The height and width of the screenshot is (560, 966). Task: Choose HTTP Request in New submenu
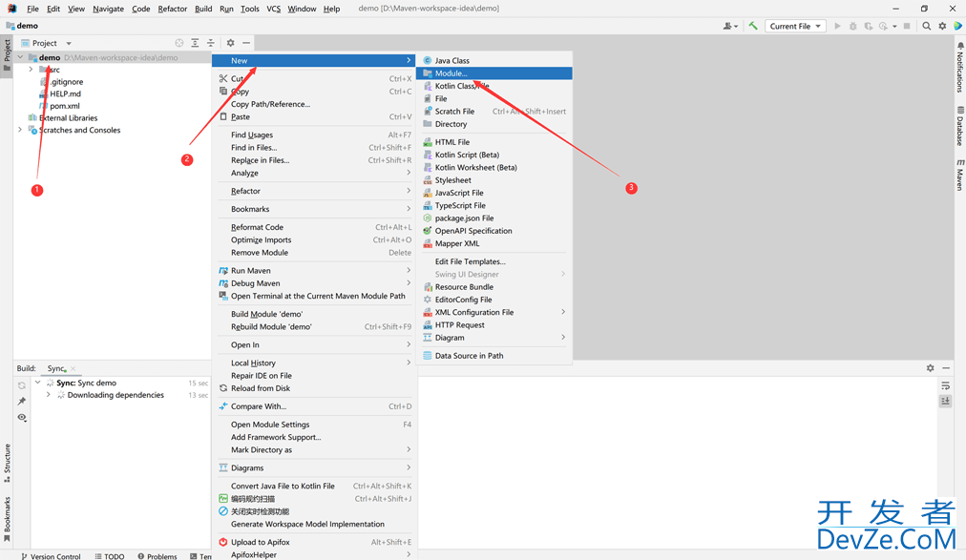tap(494, 325)
